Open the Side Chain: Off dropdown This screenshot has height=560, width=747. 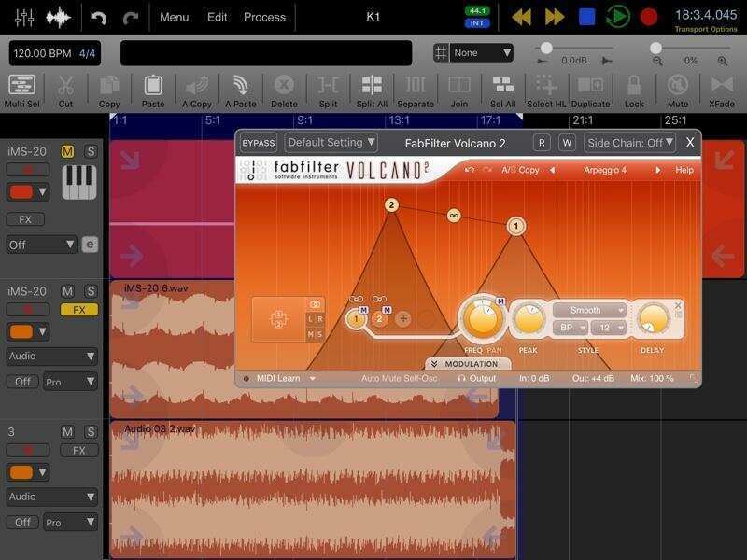(629, 143)
